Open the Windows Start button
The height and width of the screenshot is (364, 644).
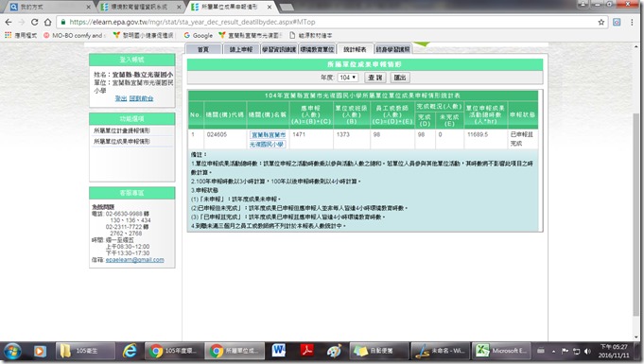[12, 352]
